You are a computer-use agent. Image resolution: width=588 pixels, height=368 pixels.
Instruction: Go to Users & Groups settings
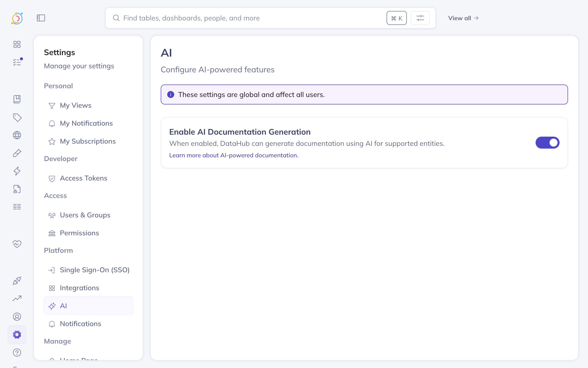click(x=85, y=215)
